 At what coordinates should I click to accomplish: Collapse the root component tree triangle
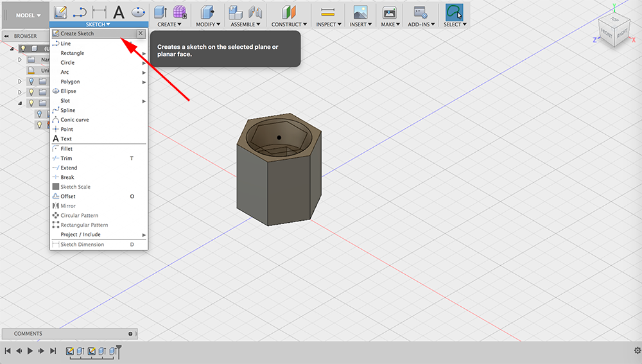(x=12, y=49)
